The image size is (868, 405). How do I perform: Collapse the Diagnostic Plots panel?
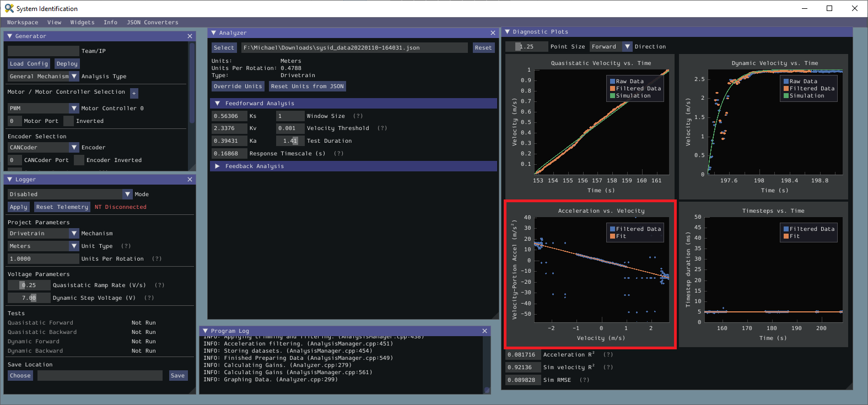[x=507, y=32]
